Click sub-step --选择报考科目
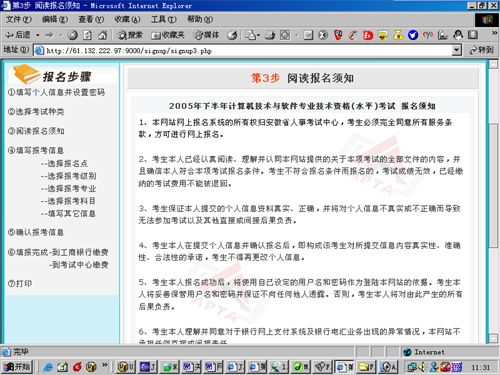500x375 pixels. (x=68, y=201)
